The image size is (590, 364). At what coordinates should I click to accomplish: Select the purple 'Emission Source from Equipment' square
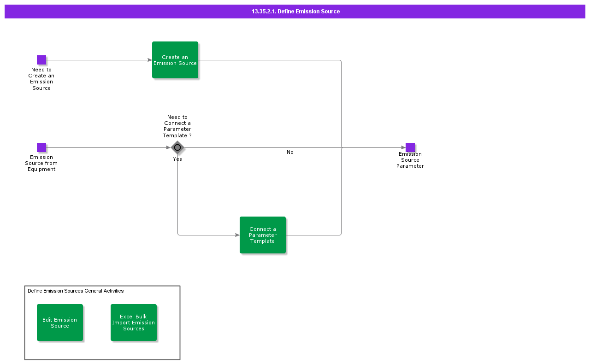click(41, 147)
